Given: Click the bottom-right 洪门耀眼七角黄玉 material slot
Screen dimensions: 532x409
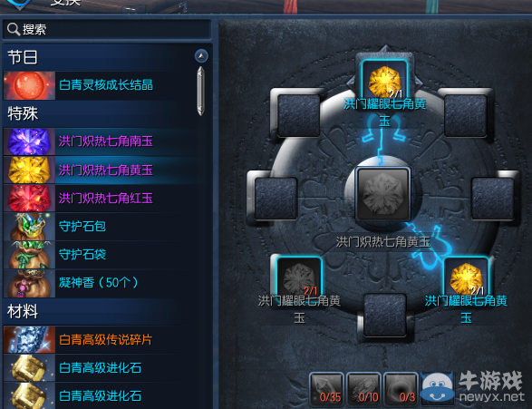Looking at the screenshot, I should [466, 276].
